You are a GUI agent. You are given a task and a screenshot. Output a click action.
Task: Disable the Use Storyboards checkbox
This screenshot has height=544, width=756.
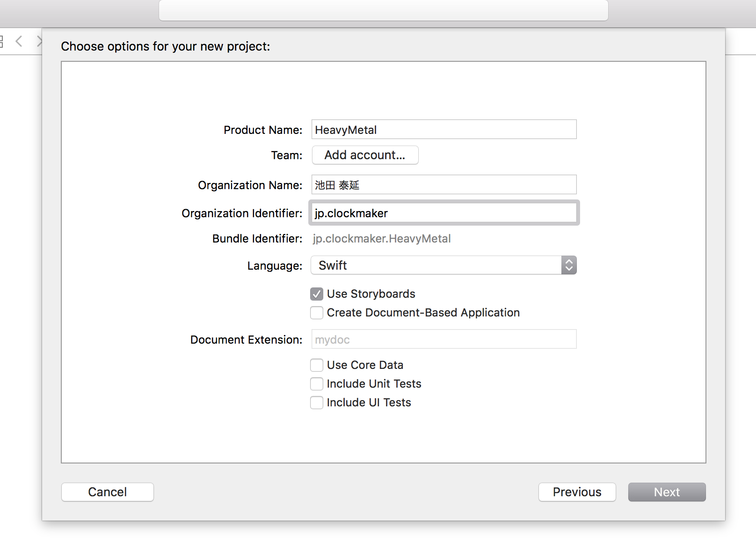(317, 294)
